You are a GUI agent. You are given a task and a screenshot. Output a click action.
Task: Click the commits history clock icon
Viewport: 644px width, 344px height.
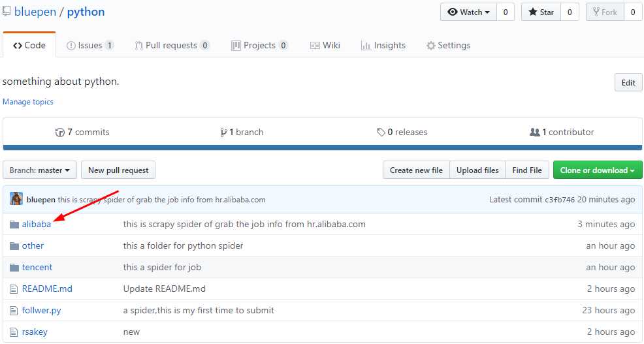[x=60, y=132]
